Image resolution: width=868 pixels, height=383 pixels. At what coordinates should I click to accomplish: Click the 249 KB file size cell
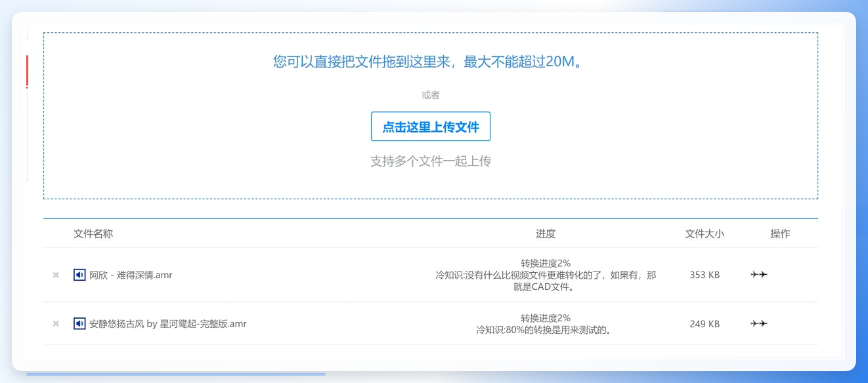pyautogui.click(x=705, y=323)
